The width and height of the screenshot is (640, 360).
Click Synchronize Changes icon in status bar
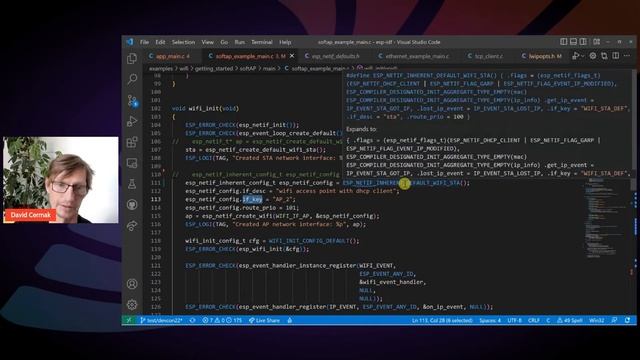point(192,320)
